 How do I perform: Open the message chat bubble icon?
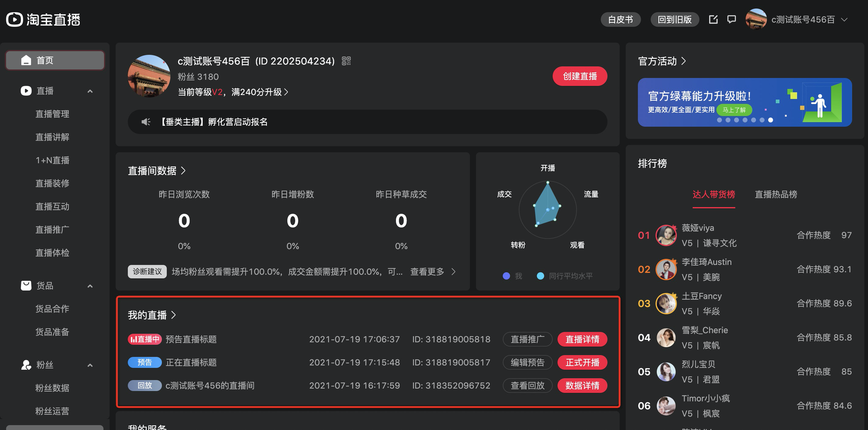(731, 19)
